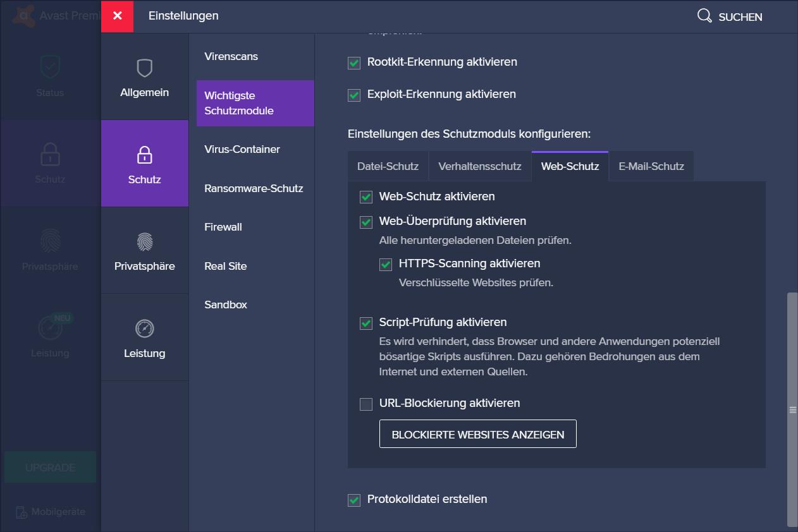Enable URL-Blockierung aktivieren checkbox

366,404
